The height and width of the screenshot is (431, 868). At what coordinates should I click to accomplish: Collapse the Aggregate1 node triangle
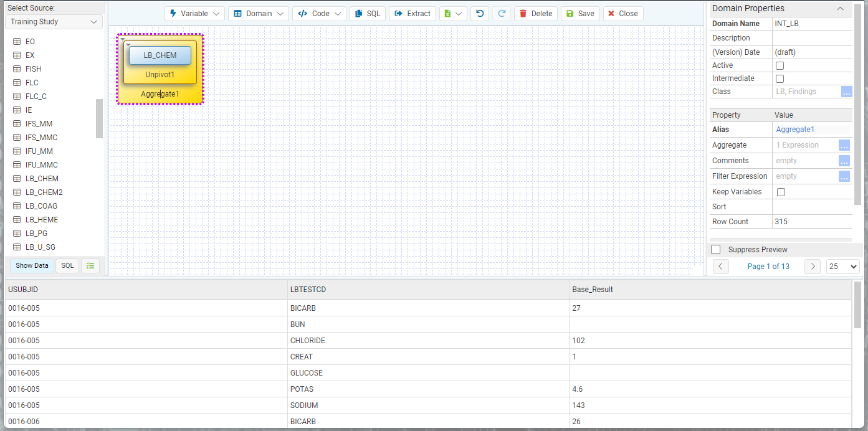[x=123, y=39]
